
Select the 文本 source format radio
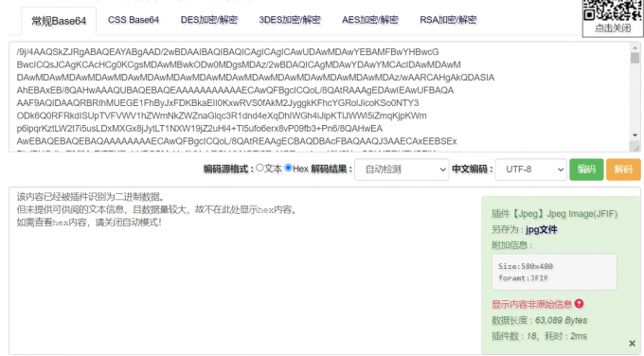pyautogui.click(x=259, y=168)
